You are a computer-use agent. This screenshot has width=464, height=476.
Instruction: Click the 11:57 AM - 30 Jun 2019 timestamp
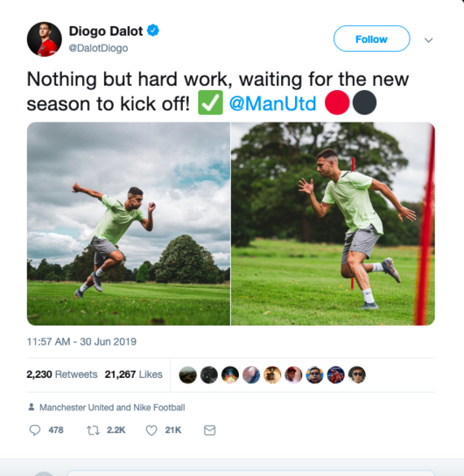(x=81, y=341)
